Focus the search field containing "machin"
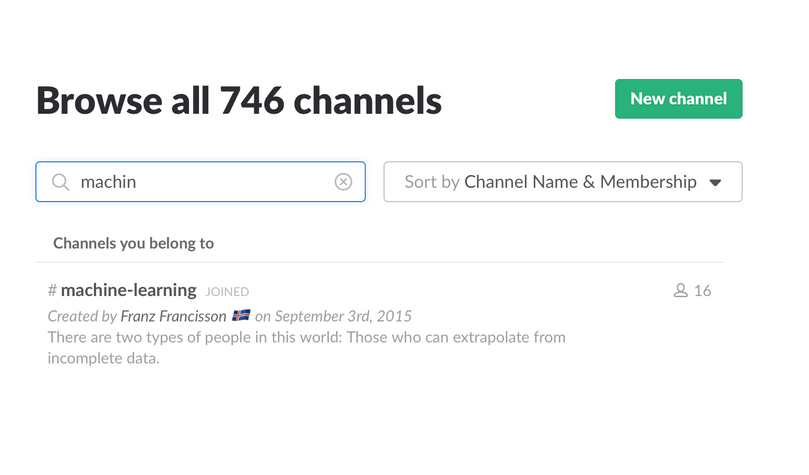Screen dimensions: 809x475 [x=201, y=182]
